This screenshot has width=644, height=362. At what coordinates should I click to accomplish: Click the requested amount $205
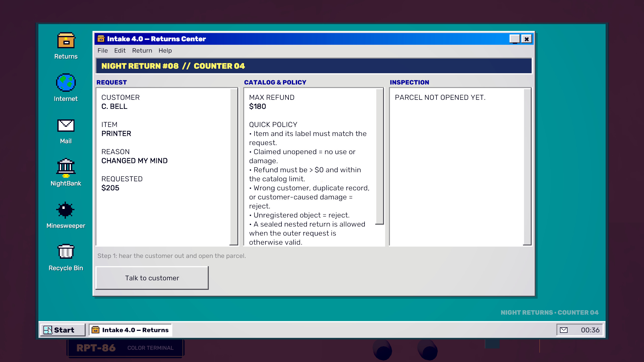[x=110, y=188]
